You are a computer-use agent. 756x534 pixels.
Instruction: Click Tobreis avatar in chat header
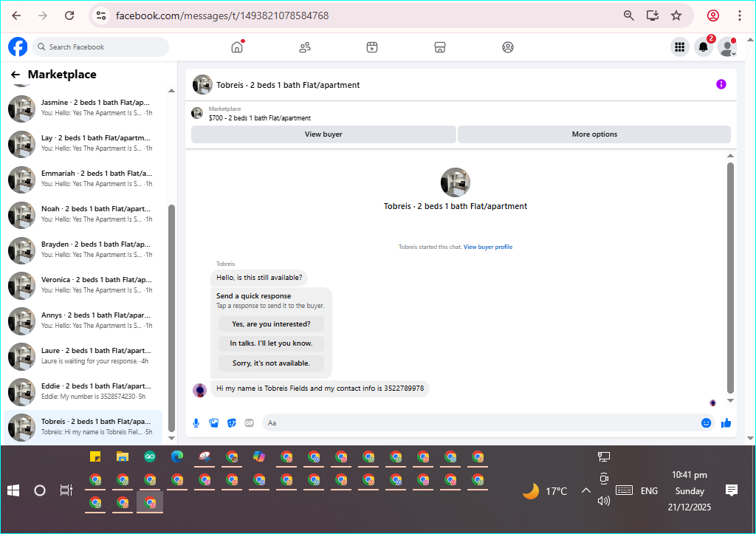pos(202,84)
